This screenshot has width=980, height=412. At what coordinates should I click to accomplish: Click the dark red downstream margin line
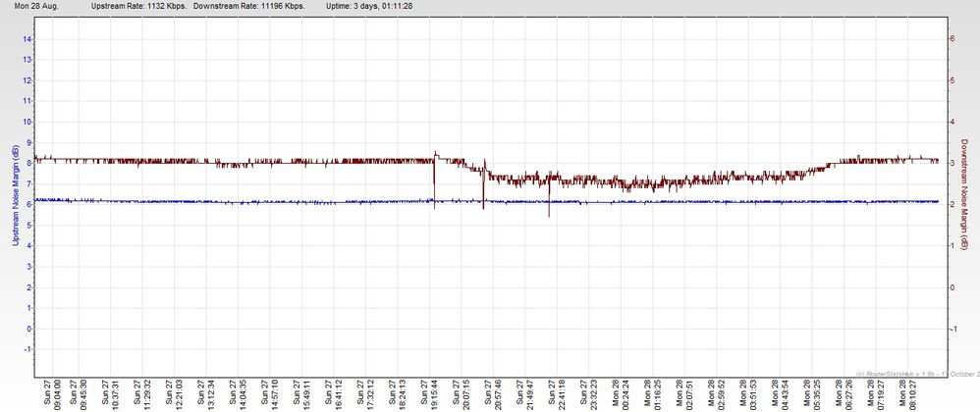pos(295,161)
